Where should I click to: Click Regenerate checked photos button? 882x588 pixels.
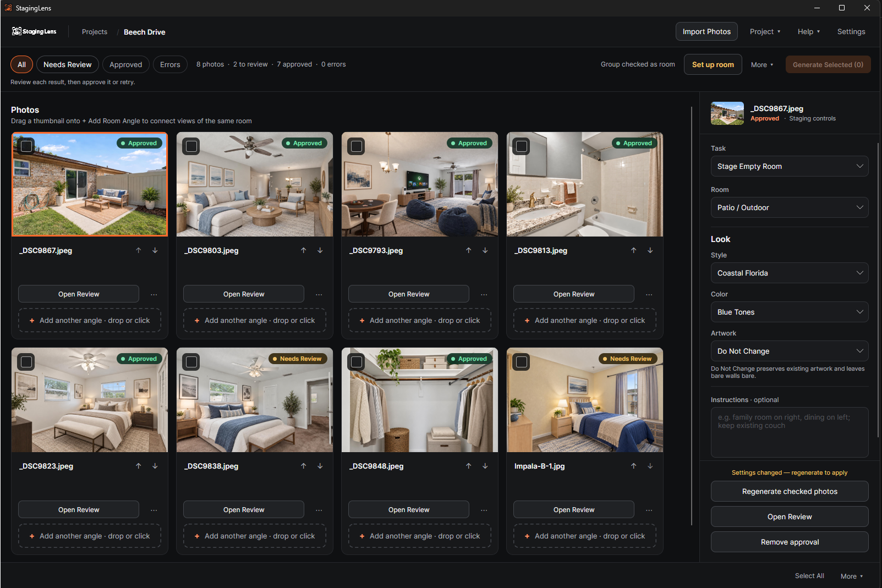coord(790,491)
